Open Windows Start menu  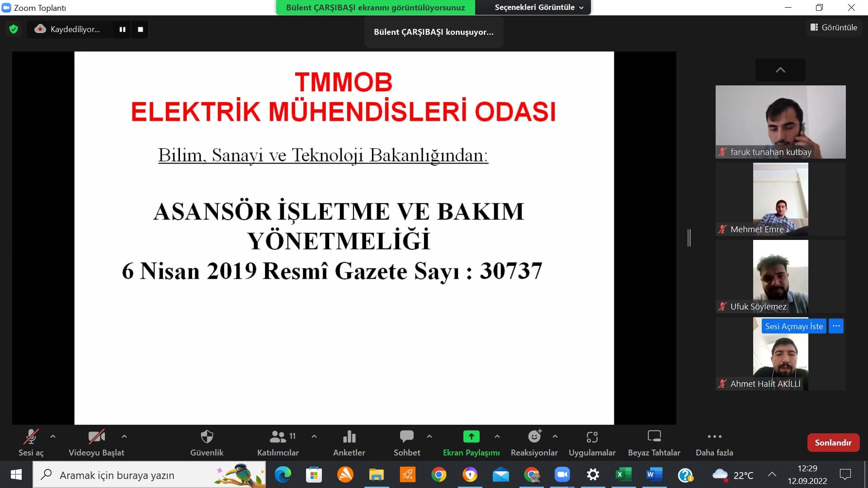click(x=16, y=474)
